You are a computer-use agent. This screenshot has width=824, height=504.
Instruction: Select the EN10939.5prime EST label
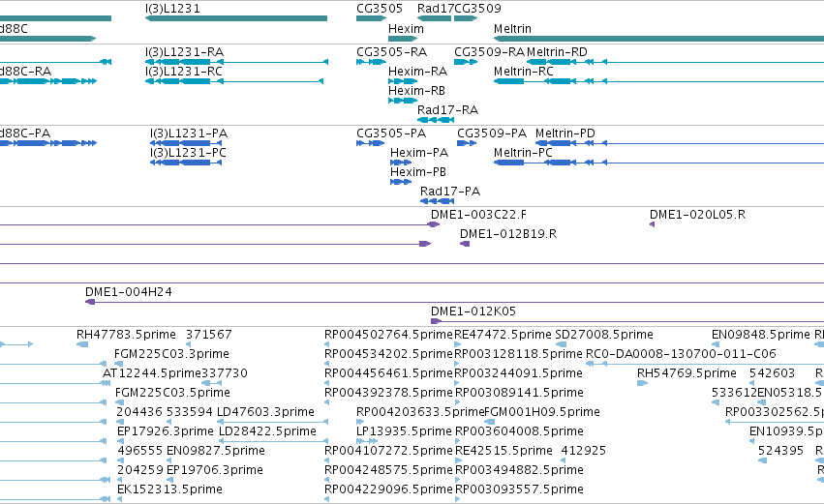click(x=786, y=431)
